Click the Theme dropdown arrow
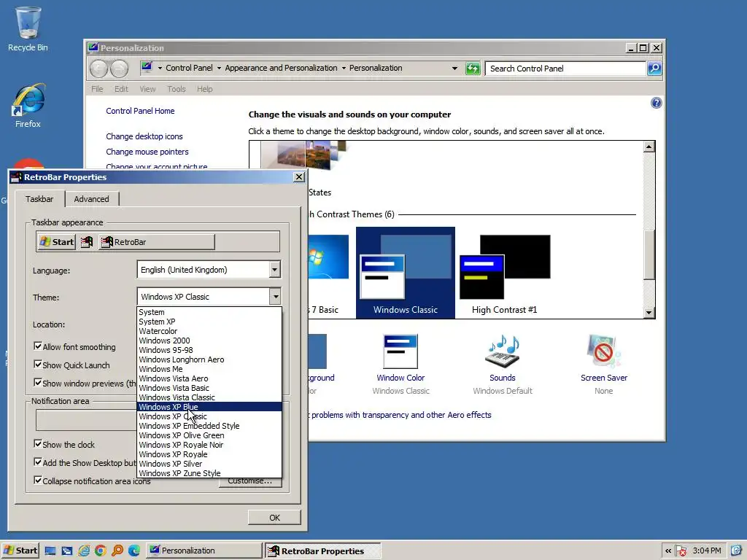This screenshot has height=560, width=747. pos(275,297)
